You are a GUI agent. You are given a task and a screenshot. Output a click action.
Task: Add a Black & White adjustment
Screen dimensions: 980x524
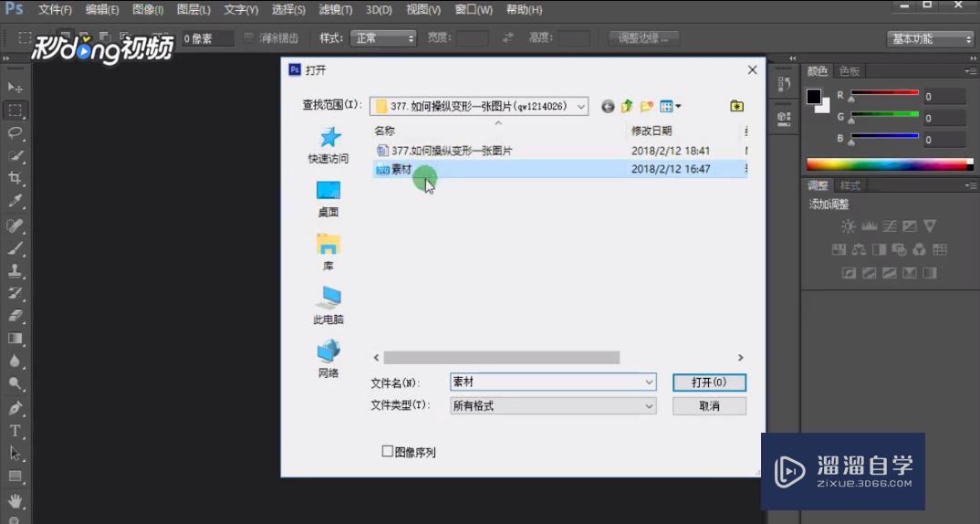(x=879, y=250)
